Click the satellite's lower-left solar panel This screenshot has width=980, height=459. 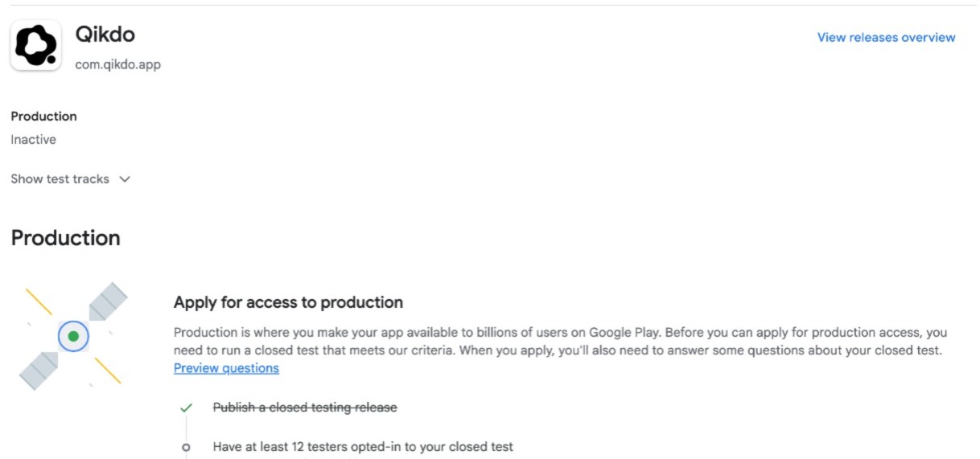(39, 371)
